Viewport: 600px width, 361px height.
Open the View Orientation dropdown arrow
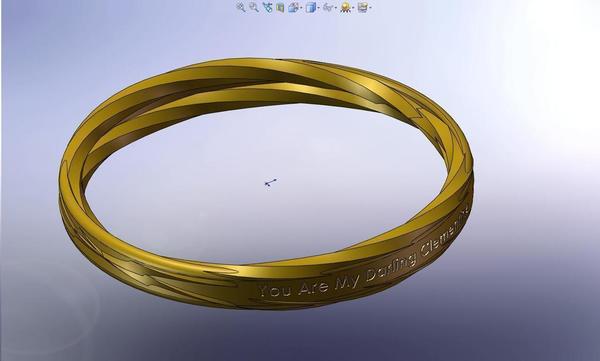301,7
